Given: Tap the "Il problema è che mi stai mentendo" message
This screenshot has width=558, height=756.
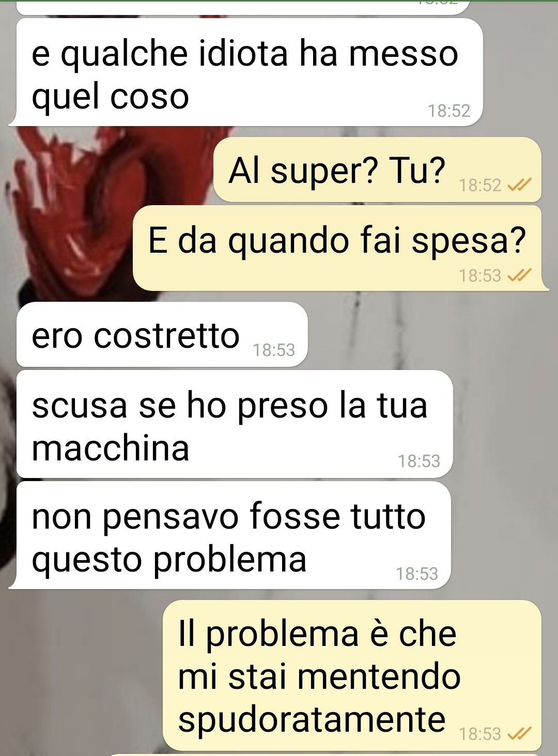Looking at the screenshot, I should (x=352, y=675).
